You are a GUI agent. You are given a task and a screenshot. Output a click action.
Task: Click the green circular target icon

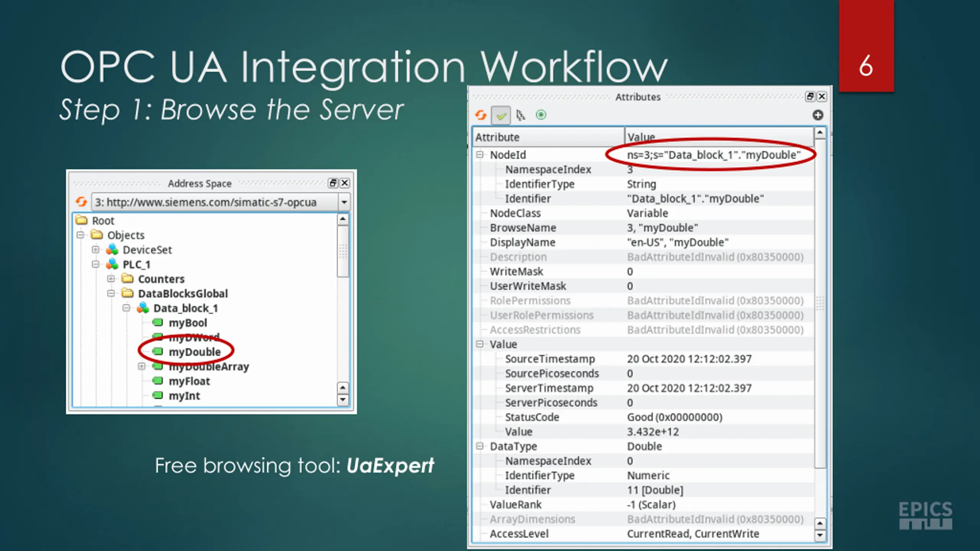[541, 115]
